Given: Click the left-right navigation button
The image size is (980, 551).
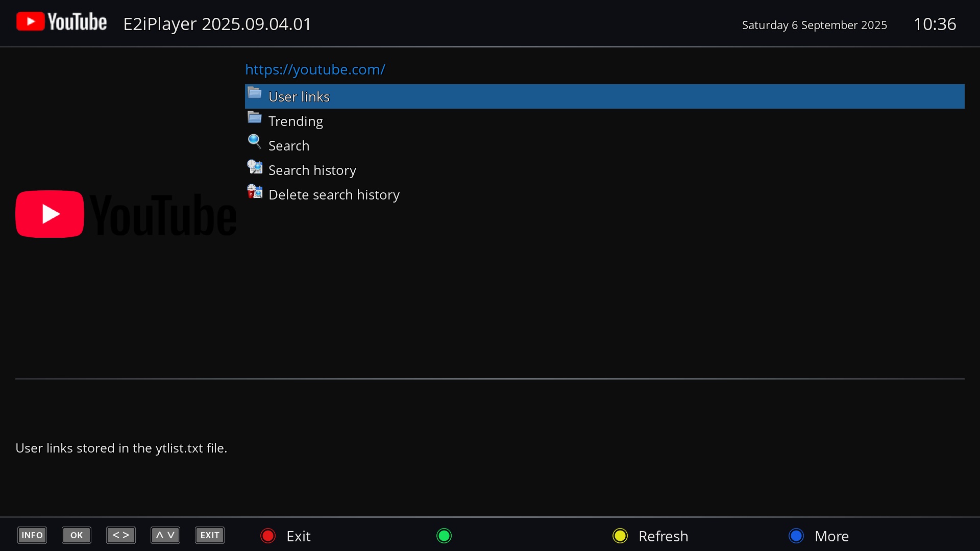Looking at the screenshot, I should (120, 535).
